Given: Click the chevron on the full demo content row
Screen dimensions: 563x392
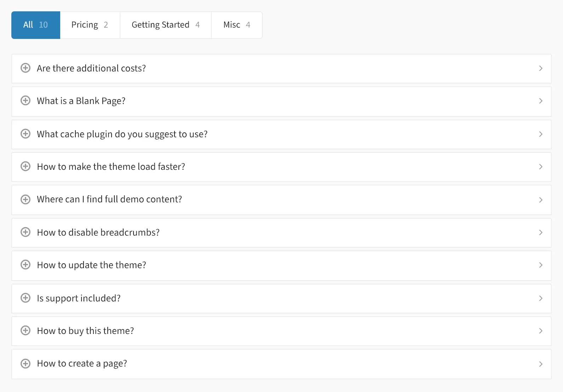Looking at the screenshot, I should point(541,200).
